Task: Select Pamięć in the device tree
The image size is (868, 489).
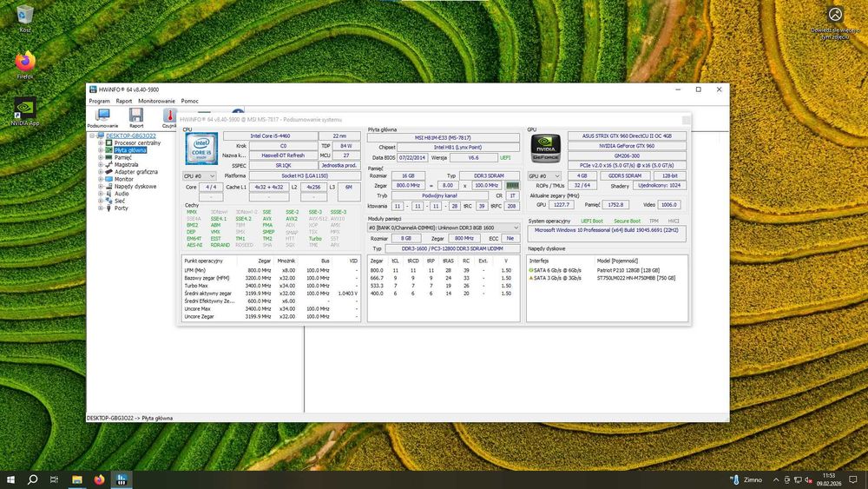Action: (123, 157)
